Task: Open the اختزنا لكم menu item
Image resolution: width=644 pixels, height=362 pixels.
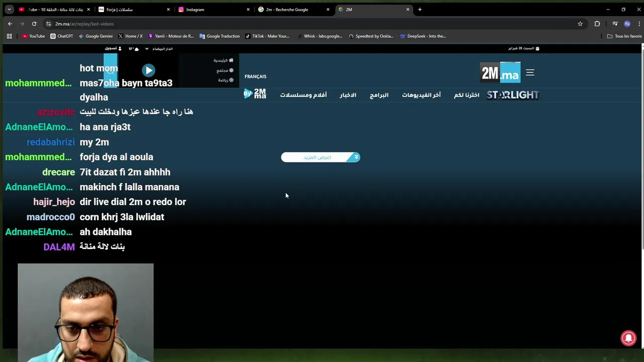Action: [x=466, y=95]
